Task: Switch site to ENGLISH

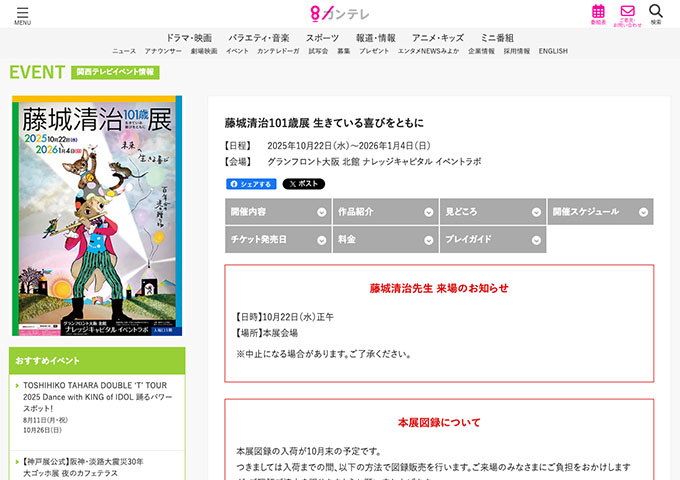Action: (553, 51)
